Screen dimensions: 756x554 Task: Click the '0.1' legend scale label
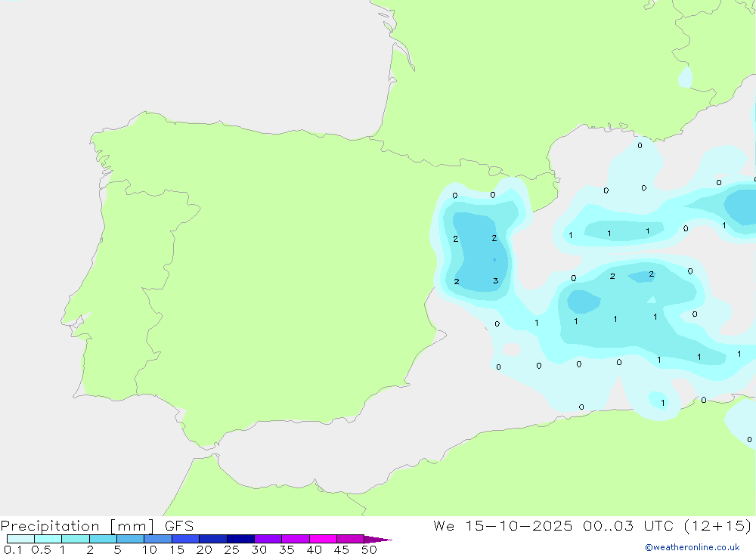click(13, 549)
